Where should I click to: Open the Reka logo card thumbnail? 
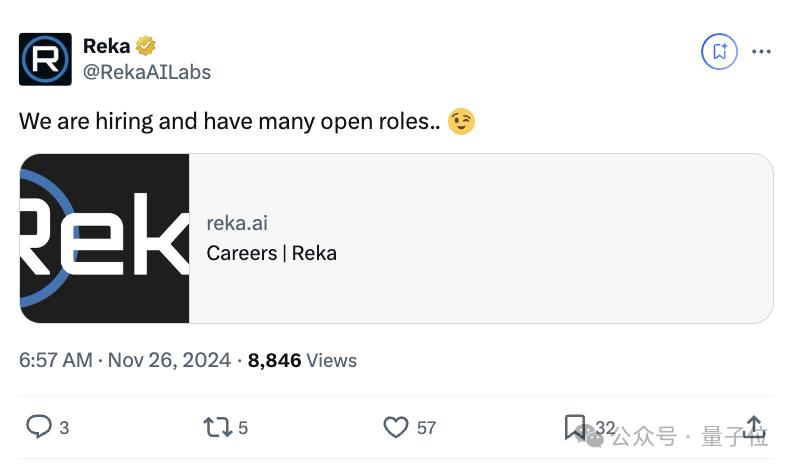tap(104, 238)
